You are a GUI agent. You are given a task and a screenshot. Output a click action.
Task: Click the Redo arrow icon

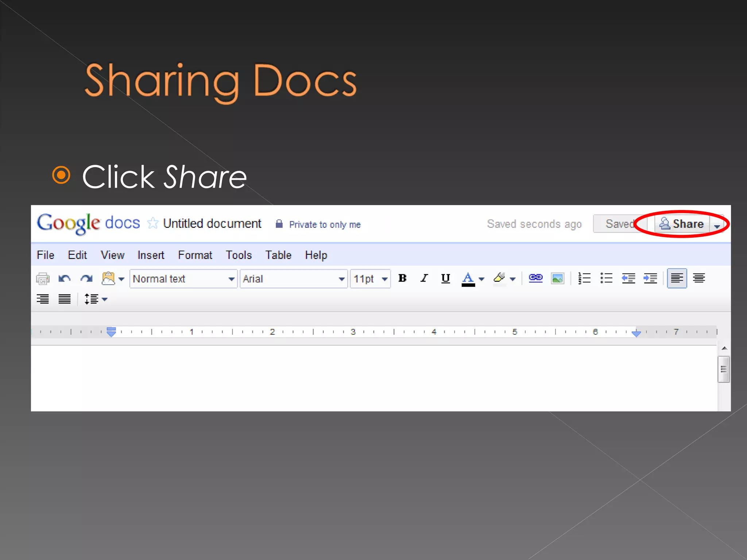point(86,279)
